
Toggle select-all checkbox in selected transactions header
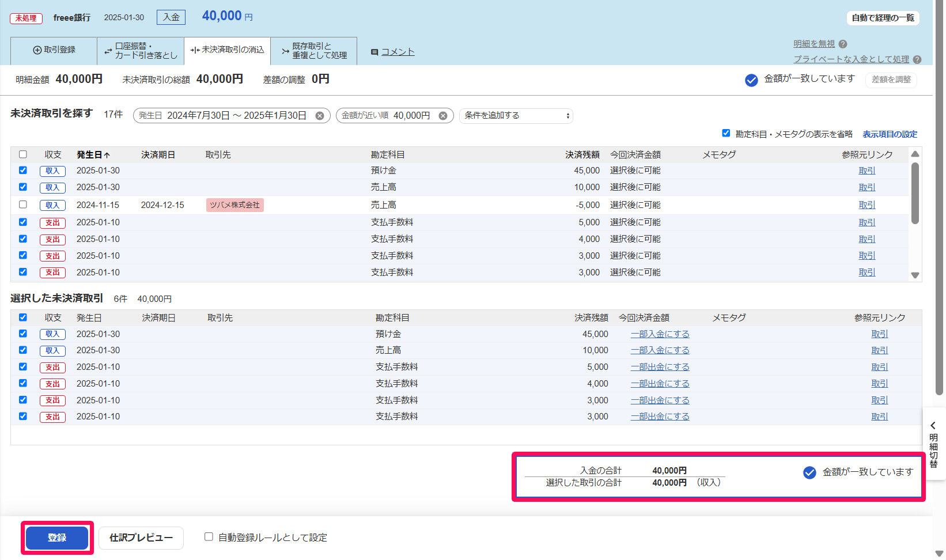23,317
